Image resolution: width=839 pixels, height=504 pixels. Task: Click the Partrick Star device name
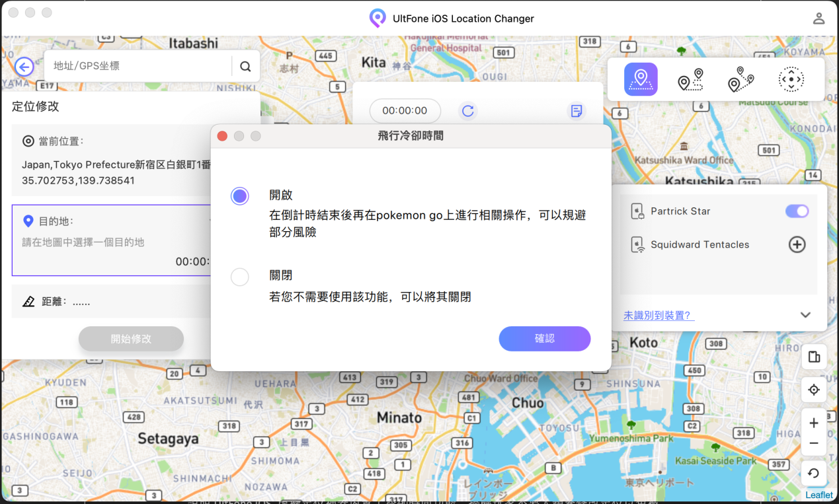point(680,211)
